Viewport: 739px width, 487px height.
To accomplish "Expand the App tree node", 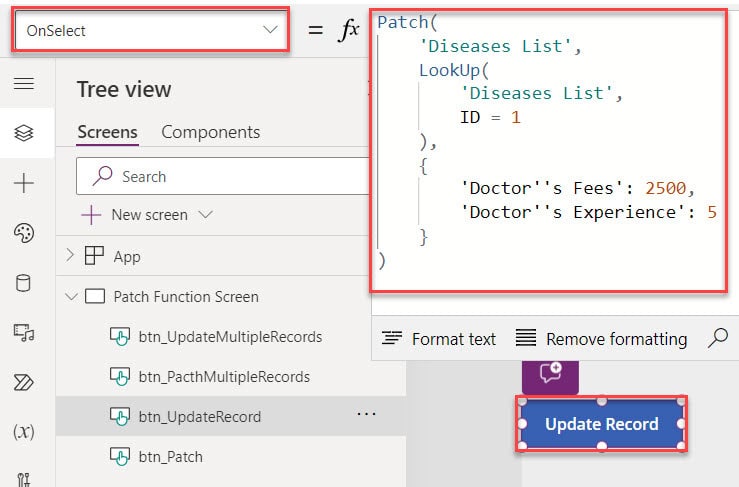I will coord(70,256).
